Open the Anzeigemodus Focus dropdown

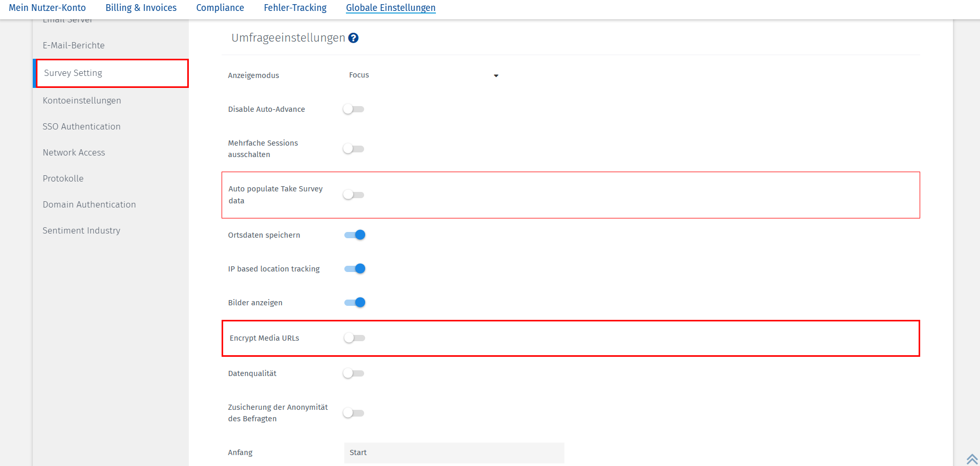coord(423,75)
